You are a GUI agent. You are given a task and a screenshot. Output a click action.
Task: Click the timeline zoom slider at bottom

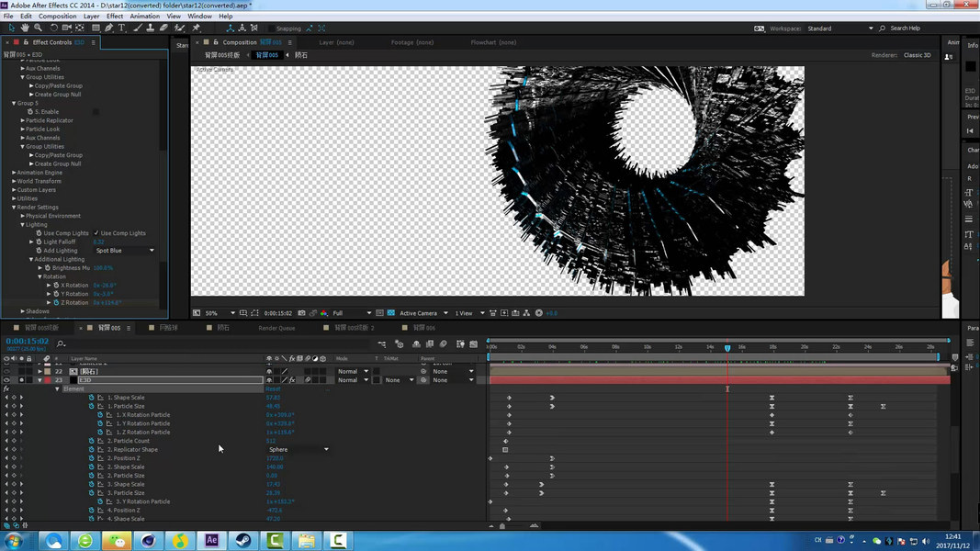point(502,526)
